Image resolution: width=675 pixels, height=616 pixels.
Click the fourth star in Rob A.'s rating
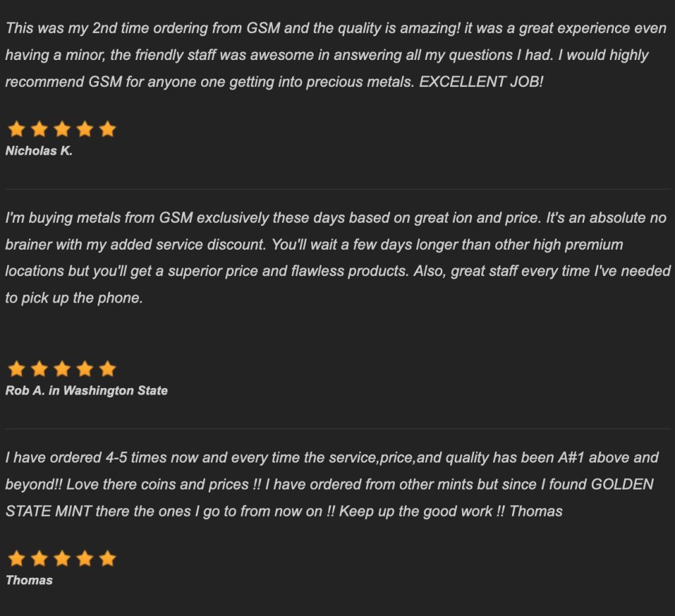(x=84, y=369)
